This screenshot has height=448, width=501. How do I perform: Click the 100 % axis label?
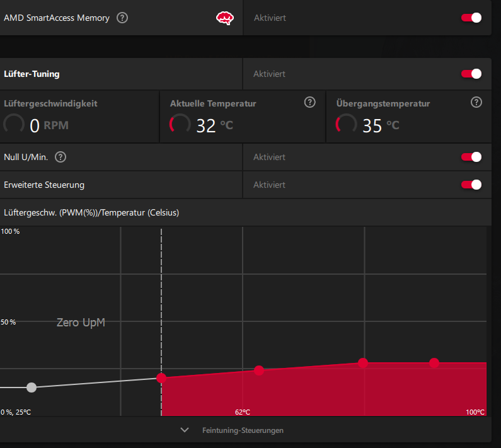coord(10,231)
